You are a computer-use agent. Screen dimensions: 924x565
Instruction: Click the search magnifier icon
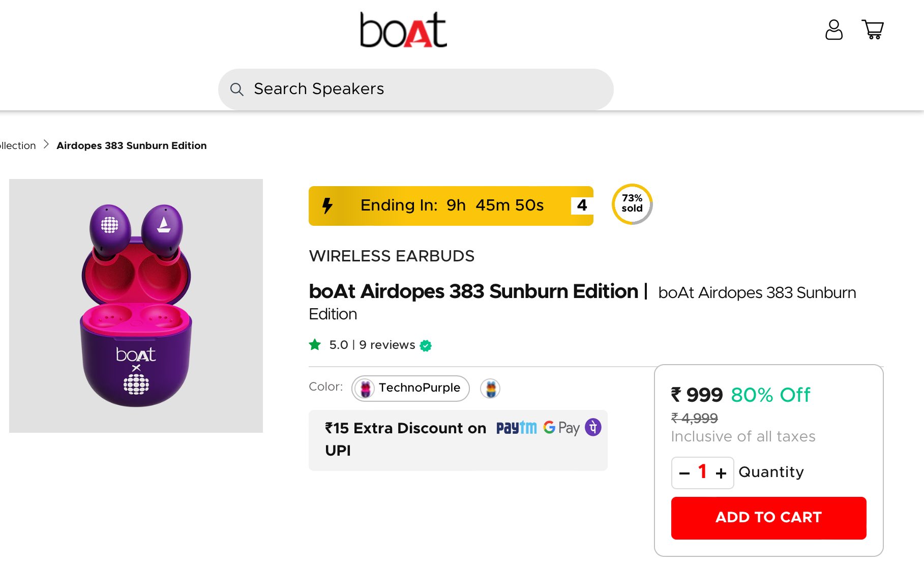(236, 90)
